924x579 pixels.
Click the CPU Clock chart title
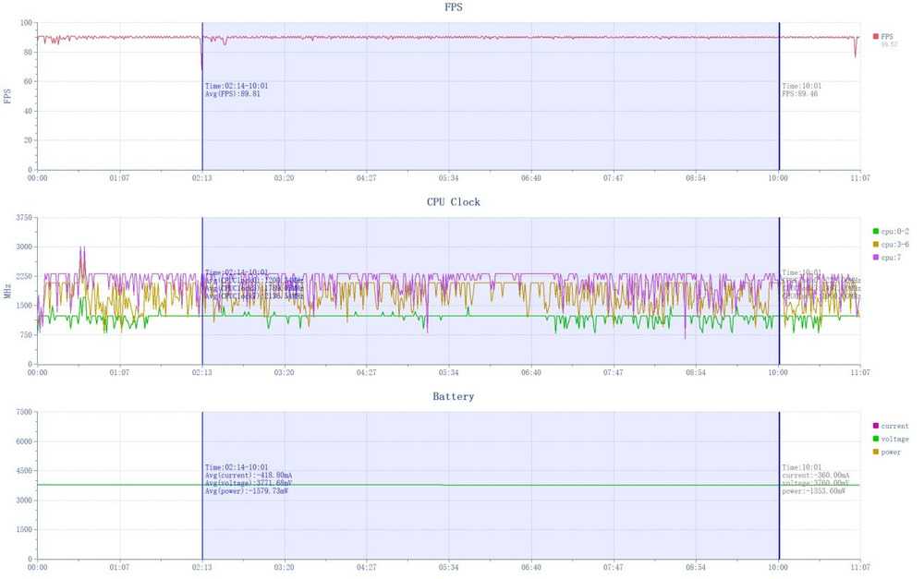coord(454,201)
